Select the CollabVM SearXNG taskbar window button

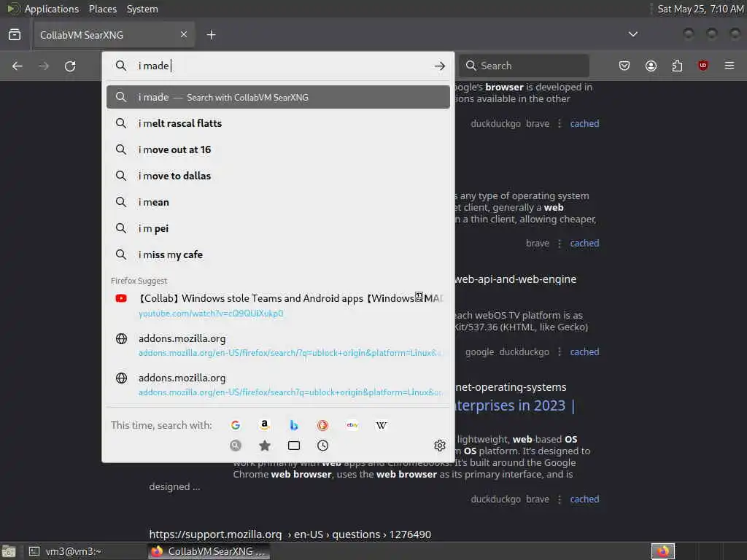209,551
